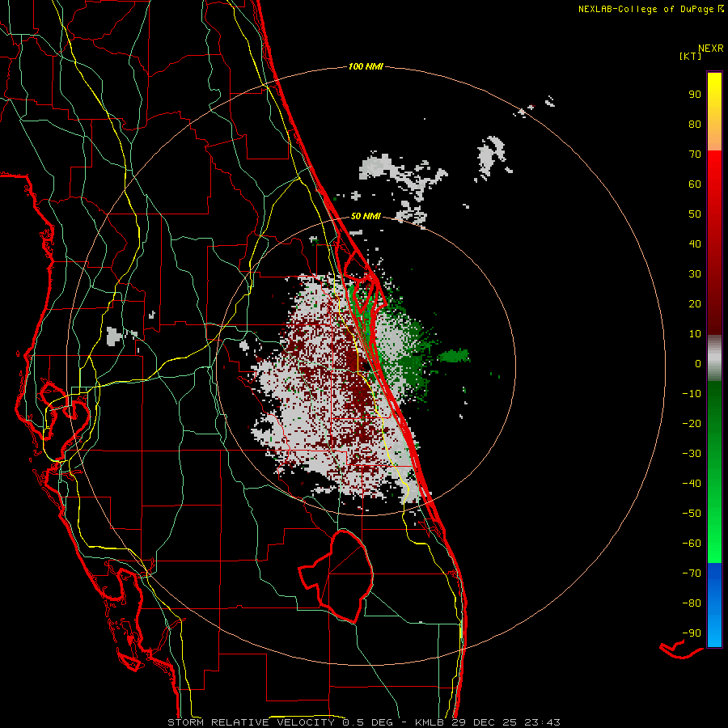This screenshot has height=728, width=728.
Task: Click the 30 value on the velocity scale
Action: pos(695,274)
